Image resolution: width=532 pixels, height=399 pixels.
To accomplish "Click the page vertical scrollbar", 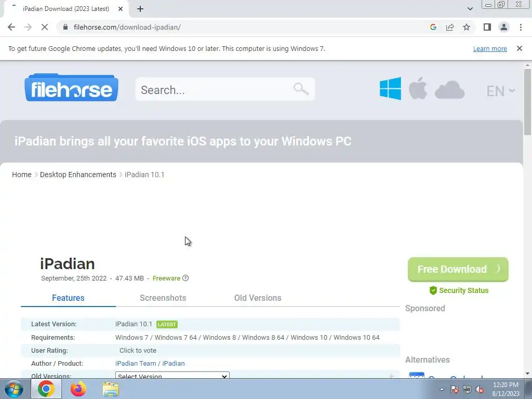I will 527,102.
